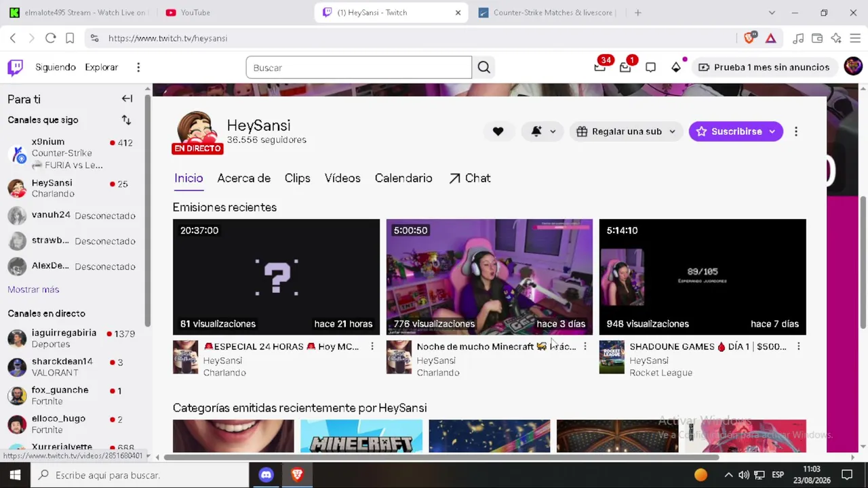
Task: Switch to the Counter-Strike Matches browser tab
Action: coord(548,12)
